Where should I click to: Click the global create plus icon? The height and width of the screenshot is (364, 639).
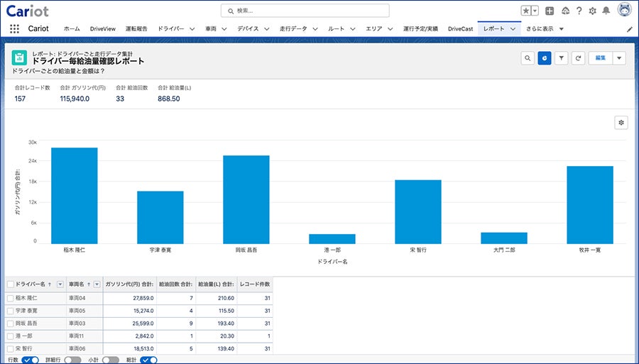pos(550,11)
